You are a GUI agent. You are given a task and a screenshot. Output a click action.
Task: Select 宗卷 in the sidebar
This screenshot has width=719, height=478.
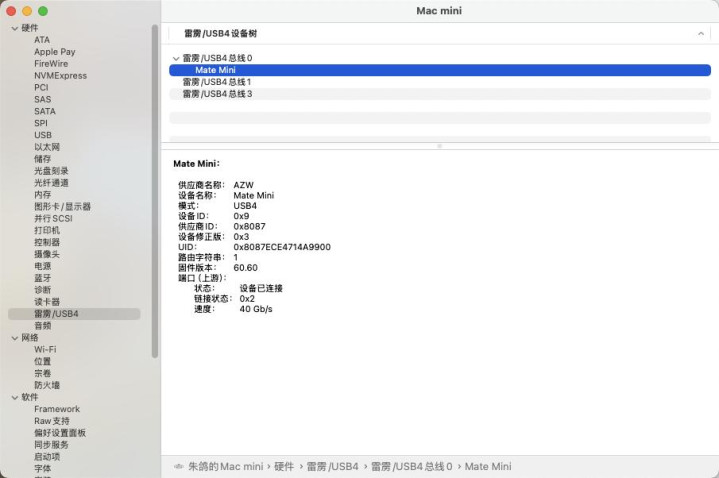click(42, 374)
